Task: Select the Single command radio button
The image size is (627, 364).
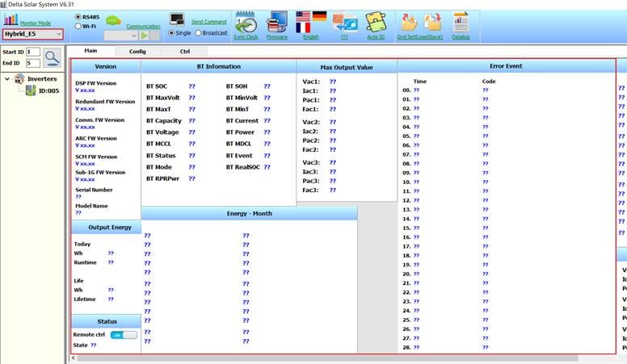Action: (x=171, y=33)
